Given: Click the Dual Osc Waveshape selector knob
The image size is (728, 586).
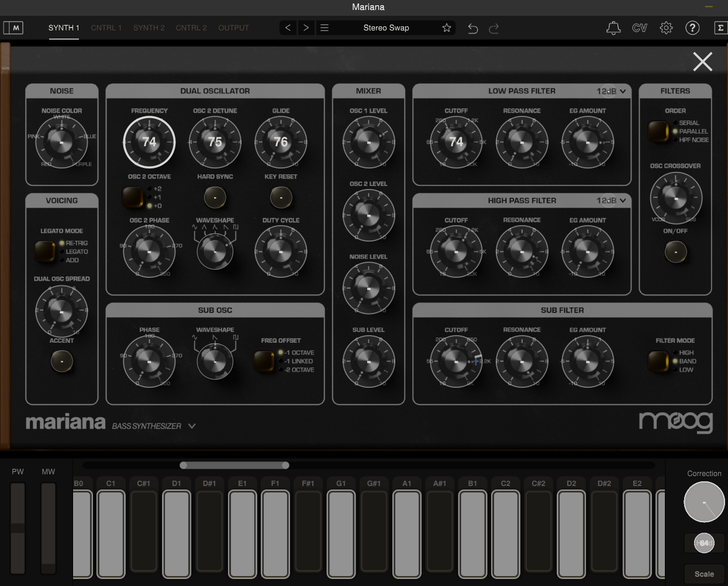Looking at the screenshot, I should click(215, 251).
